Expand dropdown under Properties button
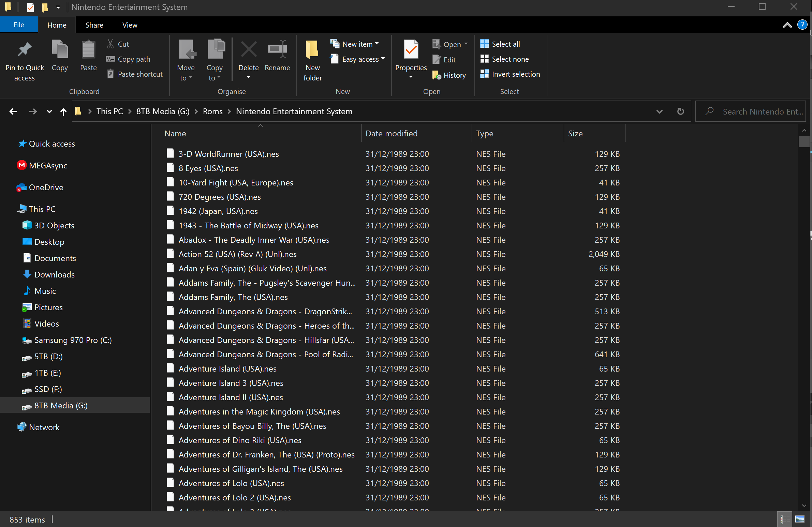This screenshot has width=812, height=527. click(411, 77)
